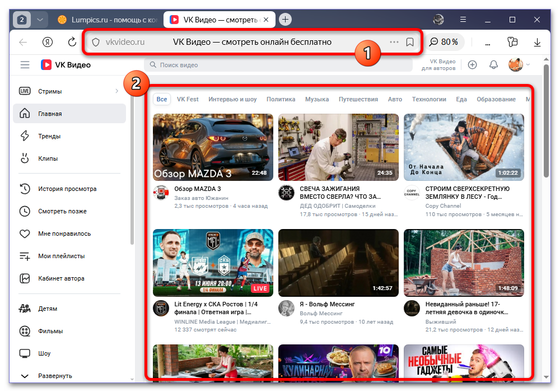This screenshot has width=560, height=392.
Task: Play the Lit Energy x СКА Ростов live thumbnail
Action: pos(213,263)
